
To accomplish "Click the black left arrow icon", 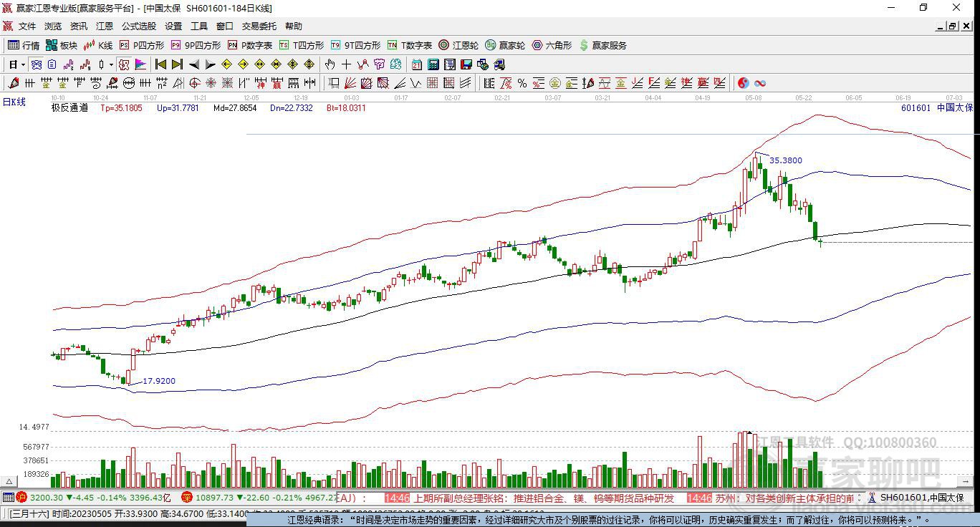I will click(x=194, y=64).
